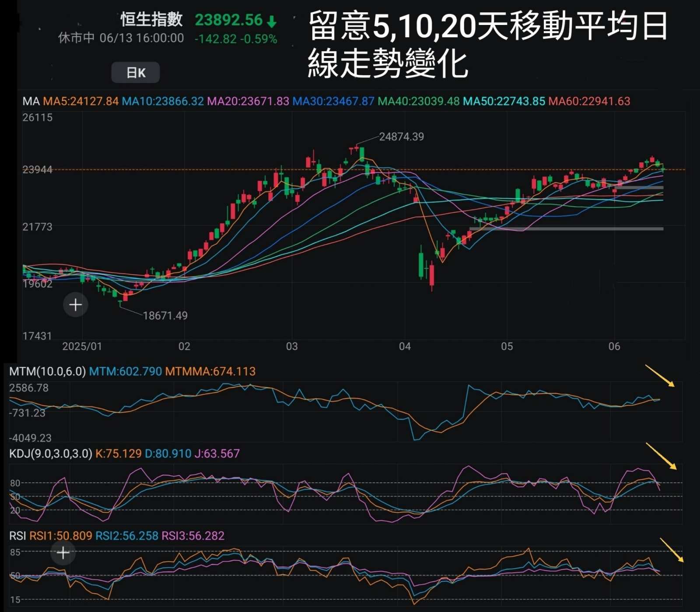Click the 24874.39 high price label

click(402, 137)
